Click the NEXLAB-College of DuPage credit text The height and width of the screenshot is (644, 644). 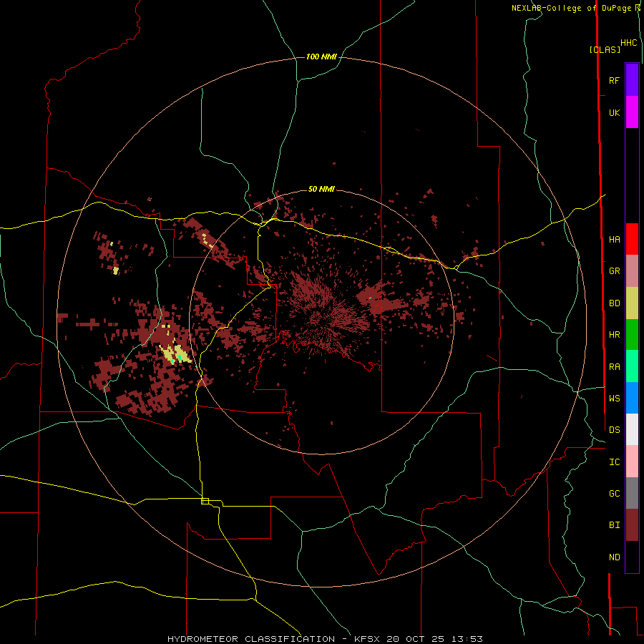(x=572, y=8)
